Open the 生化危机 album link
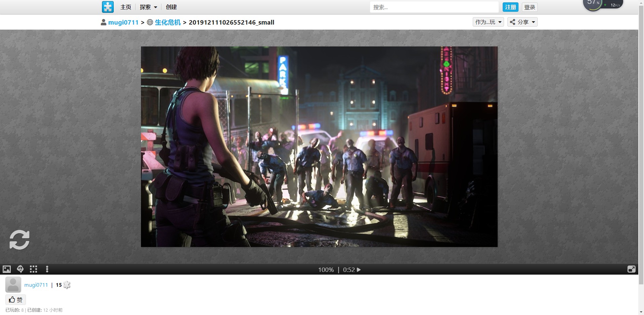The image size is (644, 315). point(168,22)
